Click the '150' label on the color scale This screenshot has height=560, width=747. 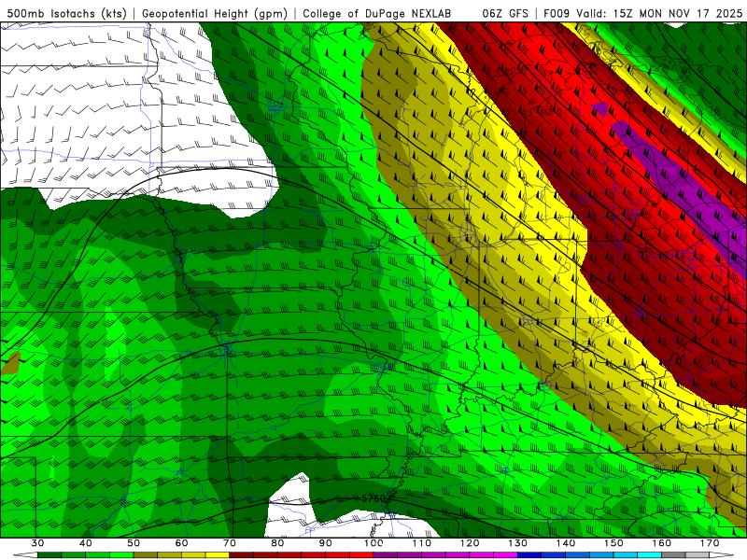point(614,543)
